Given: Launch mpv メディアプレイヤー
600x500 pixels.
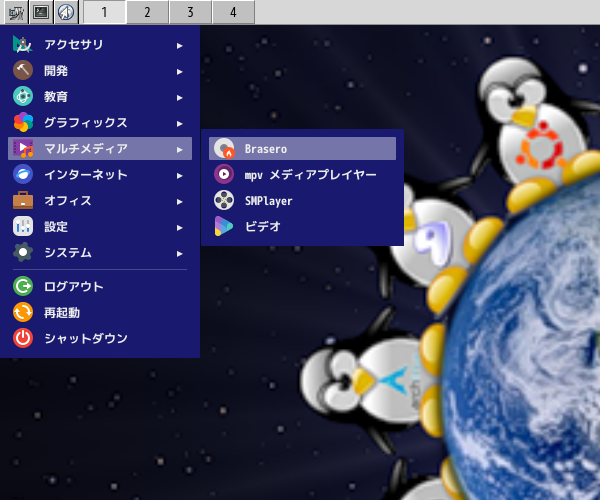Looking at the screenshot, I should tap(302, 174).
